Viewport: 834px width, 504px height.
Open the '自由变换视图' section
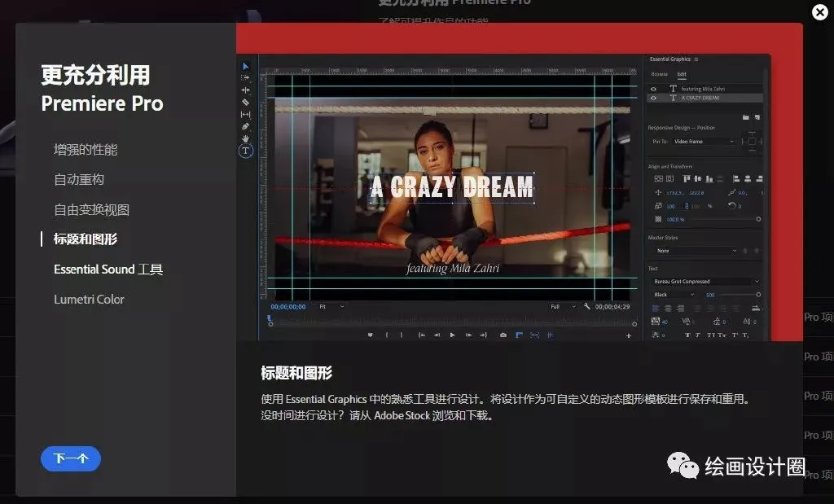91,209
